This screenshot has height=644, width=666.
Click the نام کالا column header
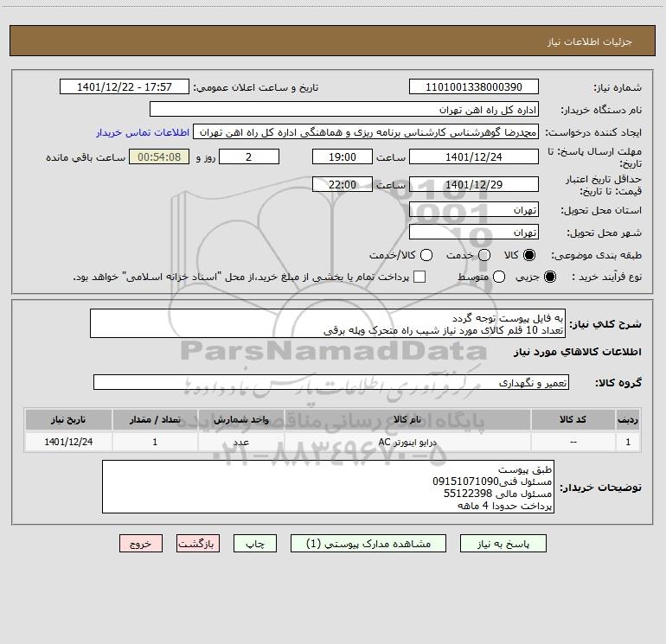coord(407,420)
